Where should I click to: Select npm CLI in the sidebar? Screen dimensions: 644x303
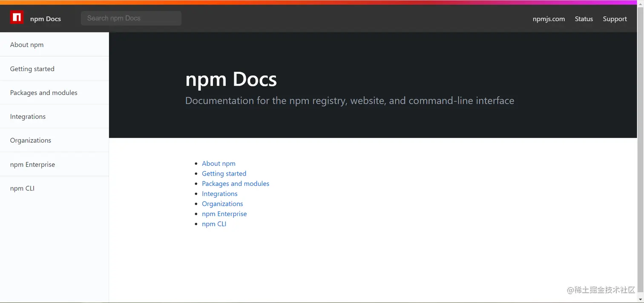coord(55,188)
